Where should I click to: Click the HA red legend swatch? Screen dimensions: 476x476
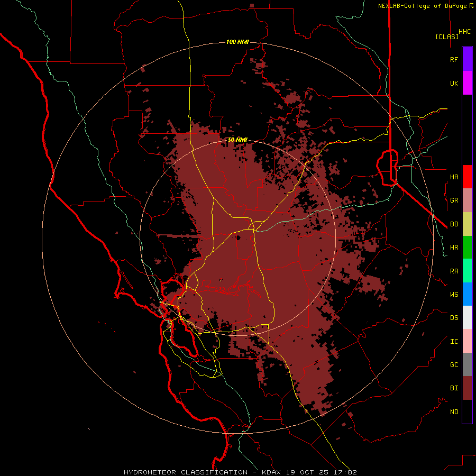[x=467, y=177]
